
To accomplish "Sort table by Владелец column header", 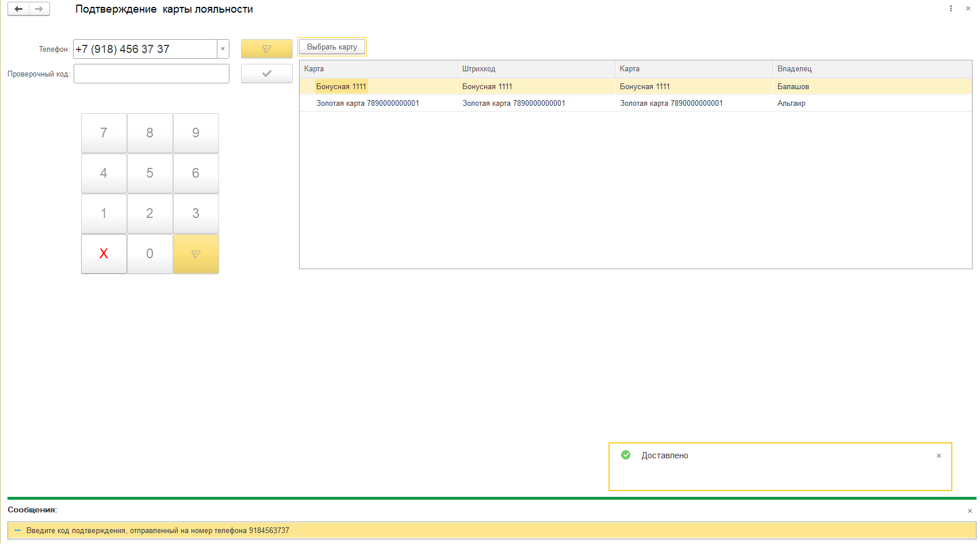I will 794,69.
